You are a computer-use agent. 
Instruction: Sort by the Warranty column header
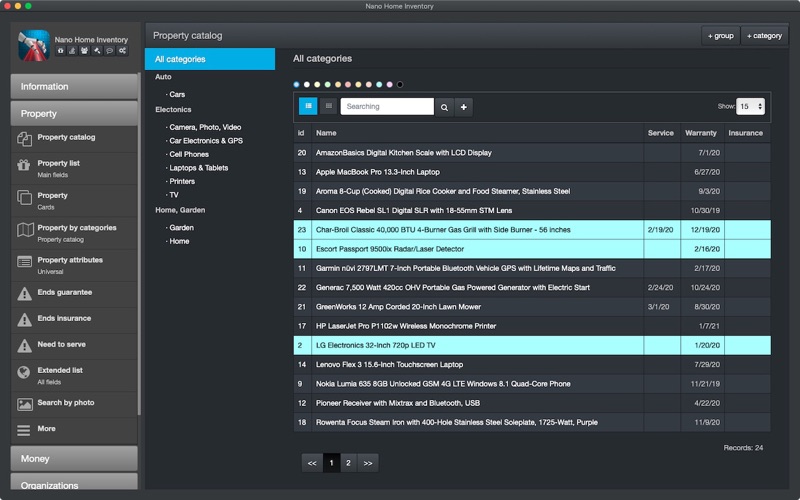[x=701, y=133]
